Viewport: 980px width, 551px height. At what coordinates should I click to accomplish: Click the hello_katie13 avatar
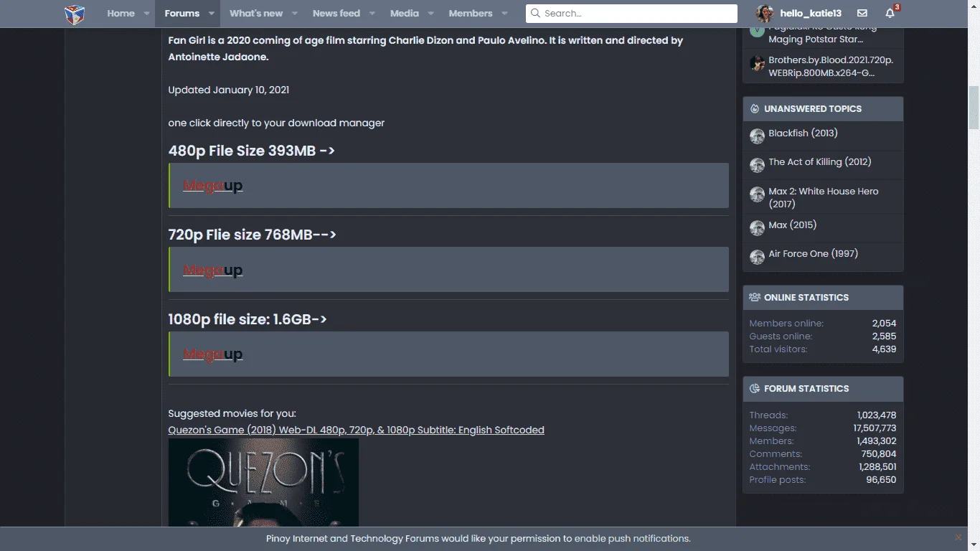coord(765,13)
